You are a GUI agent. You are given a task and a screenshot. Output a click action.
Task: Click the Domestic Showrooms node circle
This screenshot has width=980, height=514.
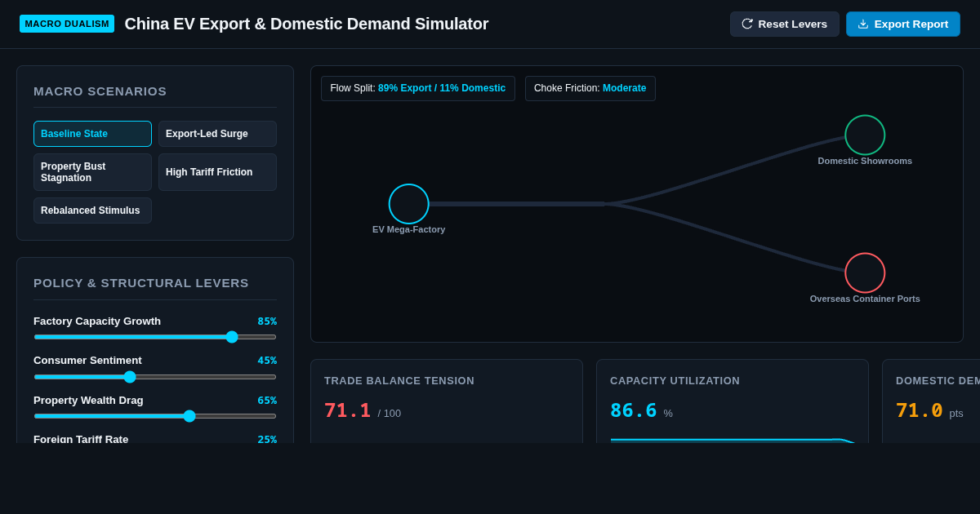point(865,135)
